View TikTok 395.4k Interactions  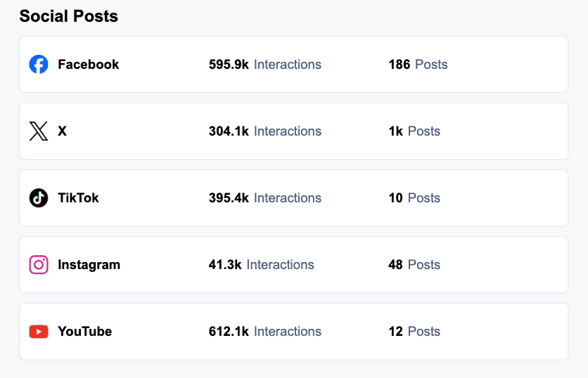coord(265,198)
